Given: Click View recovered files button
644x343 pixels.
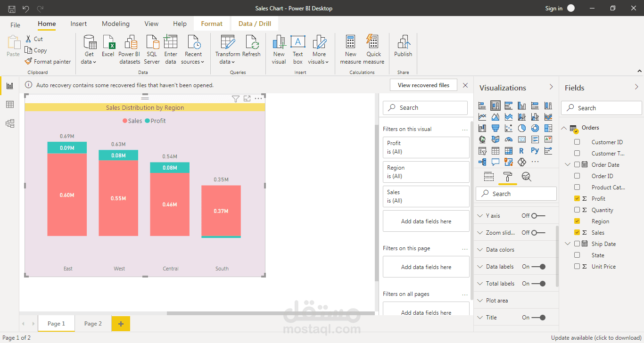Looking at the screenshot, I should point(423,85).
